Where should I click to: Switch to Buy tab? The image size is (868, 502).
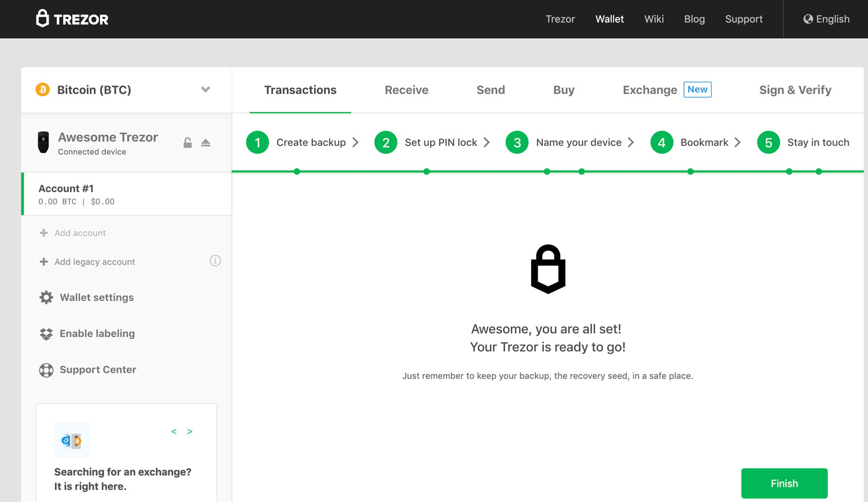pyautogui.click(x=564, y=90)
